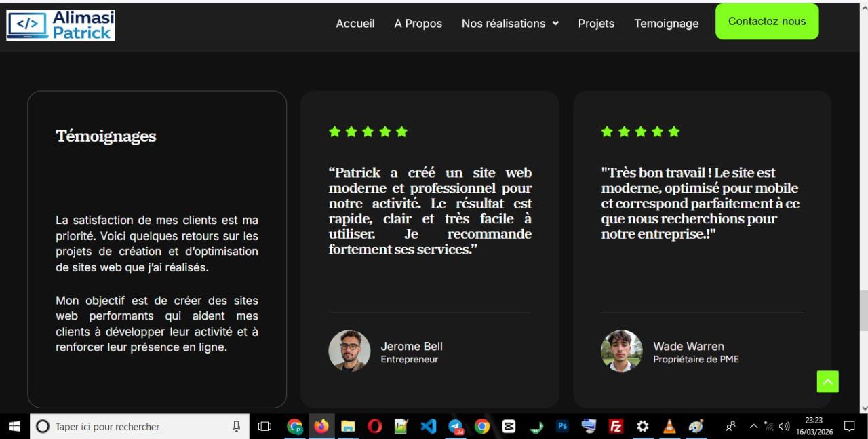Open the Nos réalisations menu
This screenshot has width=868, height=439.
[503, 24]
